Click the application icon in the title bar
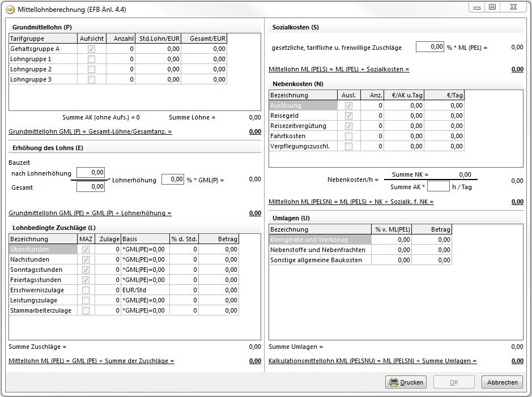The width and height of the screenshot is (532, 397). (10, 9)
